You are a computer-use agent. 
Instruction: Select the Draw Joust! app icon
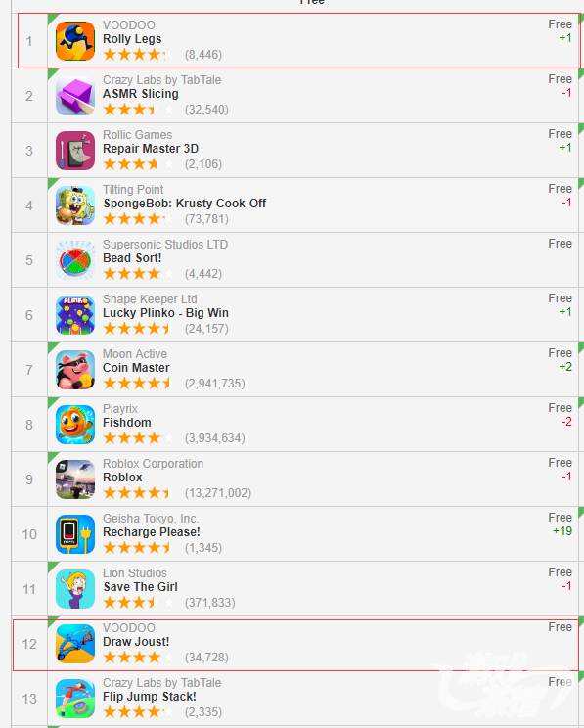coord(75,644)
